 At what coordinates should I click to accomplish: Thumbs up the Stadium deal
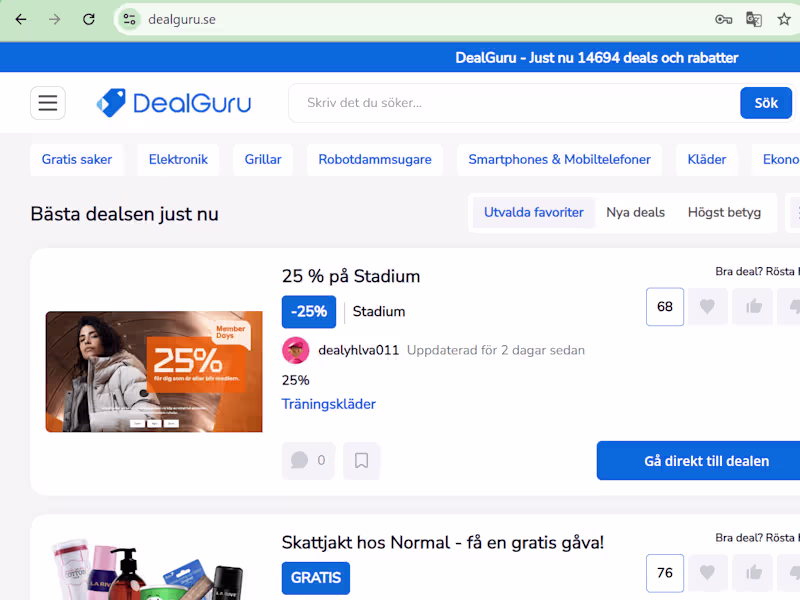click(x=753, y=307)
